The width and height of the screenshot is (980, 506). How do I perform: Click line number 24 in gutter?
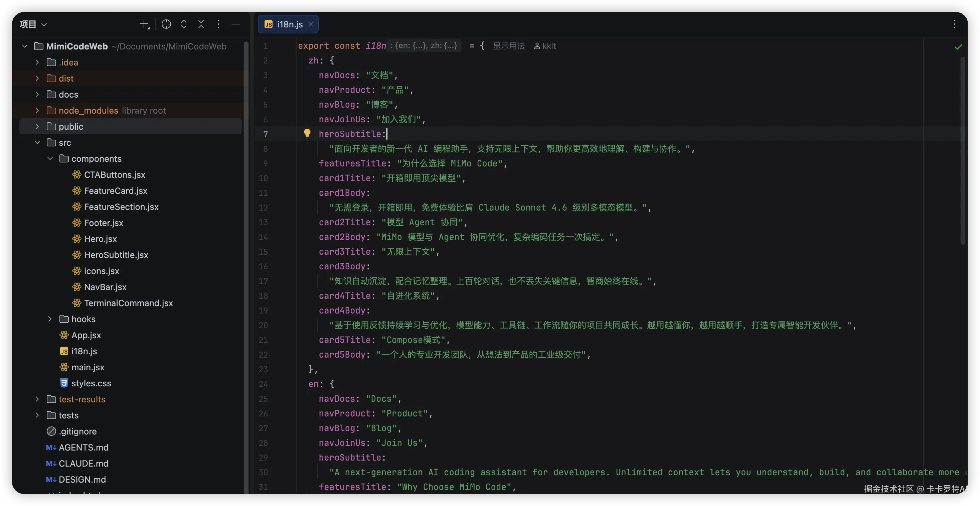pos(263,384)
